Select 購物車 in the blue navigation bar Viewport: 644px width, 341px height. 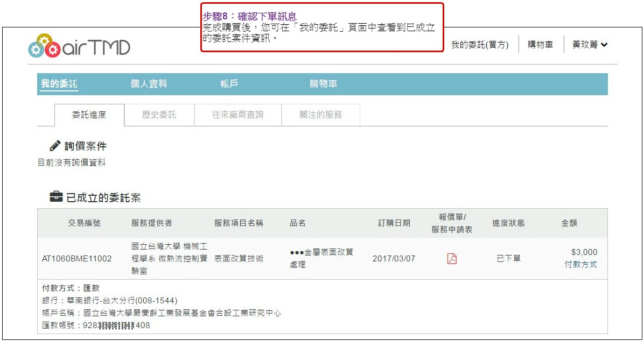pyautogui.click(x=323, y=84)
